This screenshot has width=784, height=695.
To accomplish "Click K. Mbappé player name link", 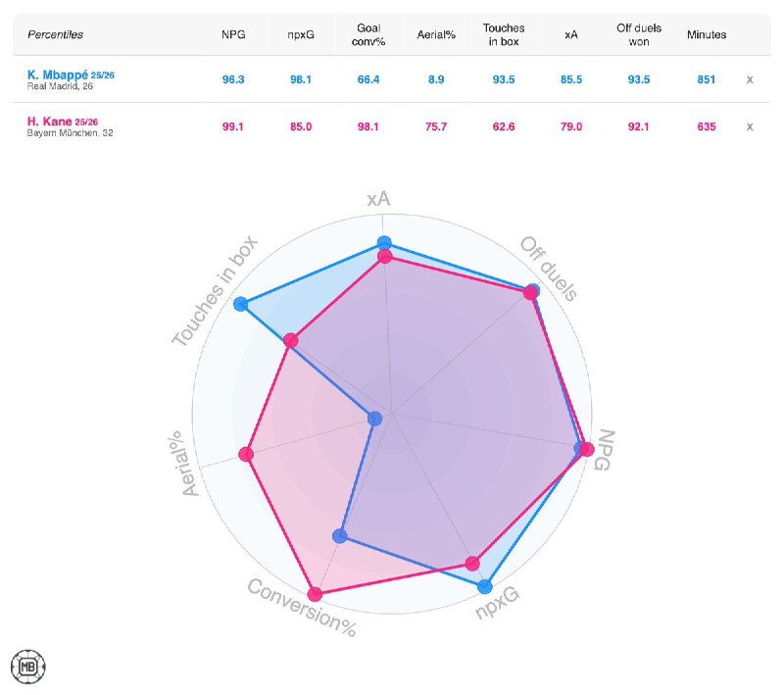I will pyautogui.click(x=59, y=74).
